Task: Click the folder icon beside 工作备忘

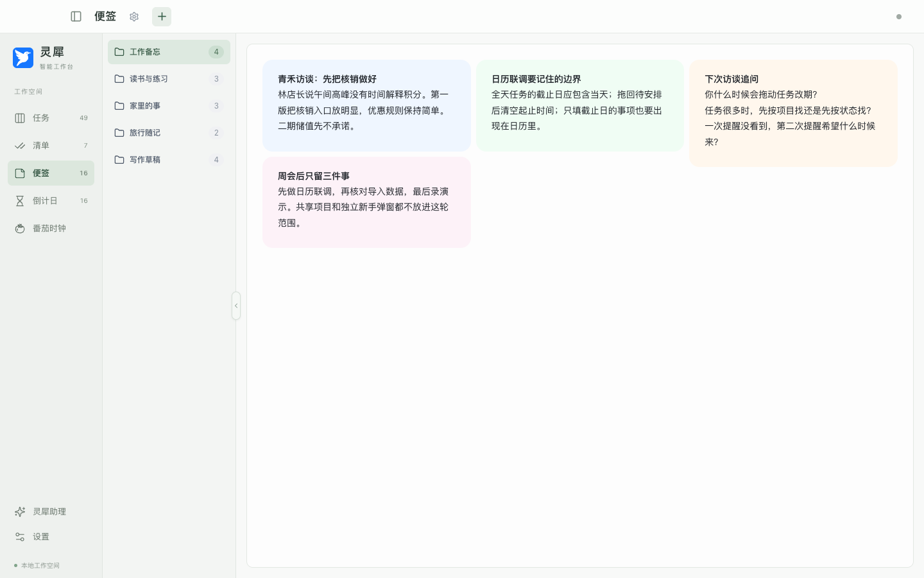Action: [119, 52]
